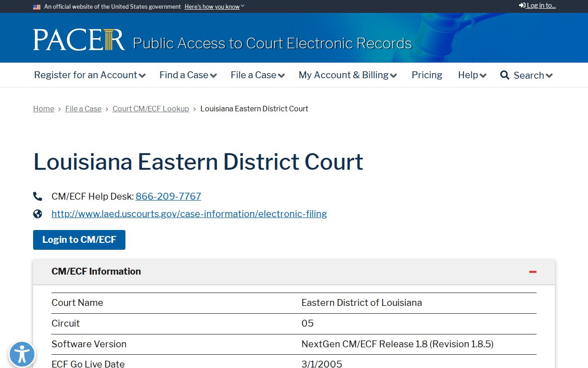
Task: Click the PACER logo
Action: click(79, 40)
